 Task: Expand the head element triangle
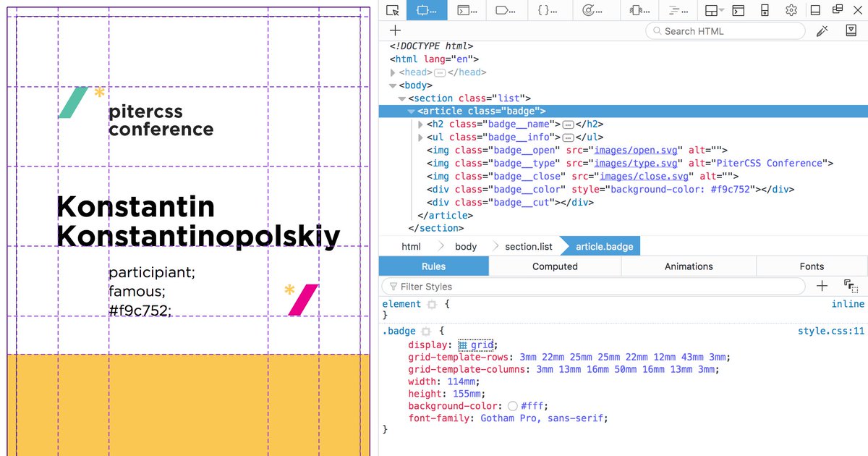393,72
